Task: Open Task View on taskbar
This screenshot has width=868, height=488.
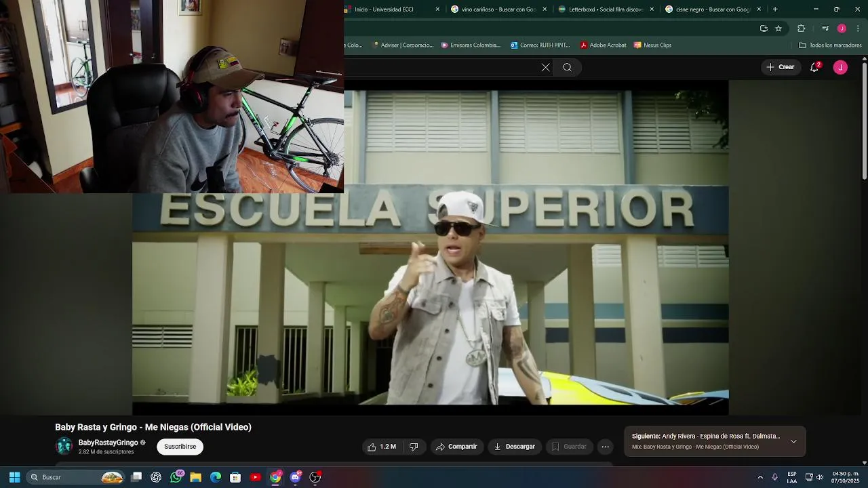Action: click(x=136, y=477)
